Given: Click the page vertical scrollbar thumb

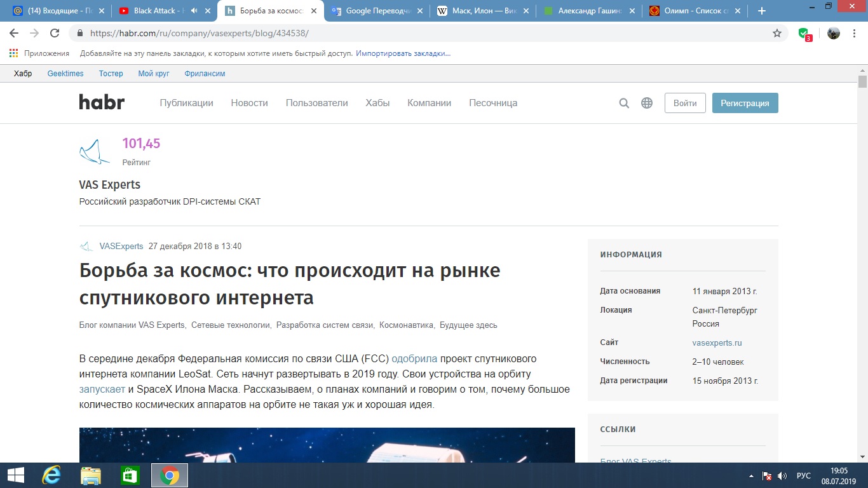Looking at the screenshot, I should click(862, 81).
